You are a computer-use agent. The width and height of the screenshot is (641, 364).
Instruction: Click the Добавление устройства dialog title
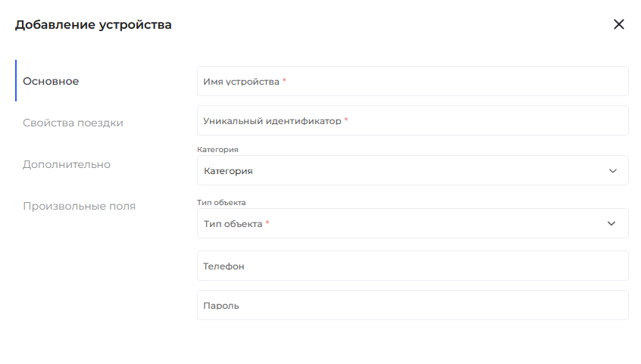point(93,25)
